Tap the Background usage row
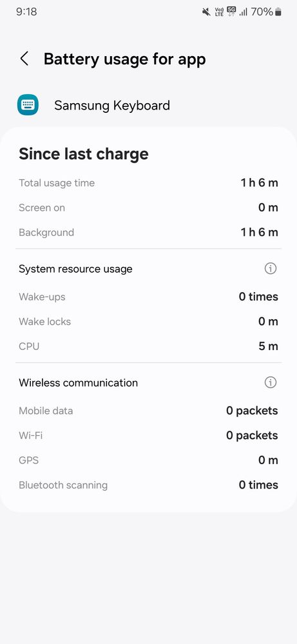Image resolution: width=297 pixels, height=644 pixels. point(148,232)
